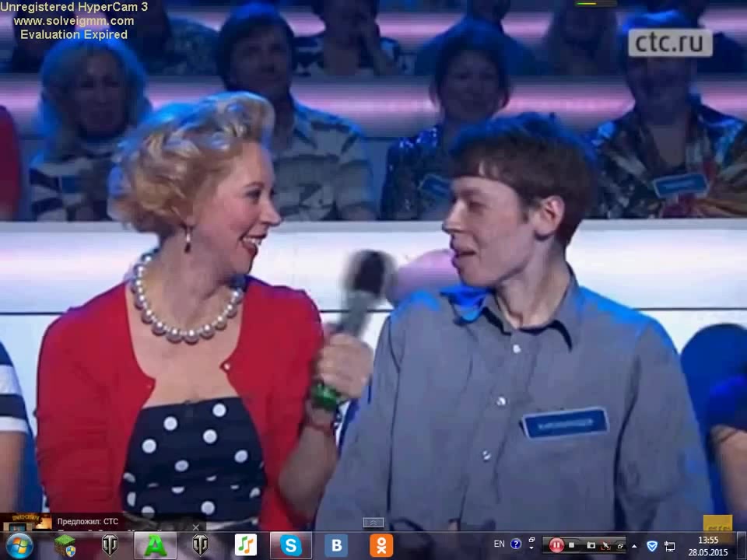Open the second World of Tanks taskbar icon

tap(200, 545)
